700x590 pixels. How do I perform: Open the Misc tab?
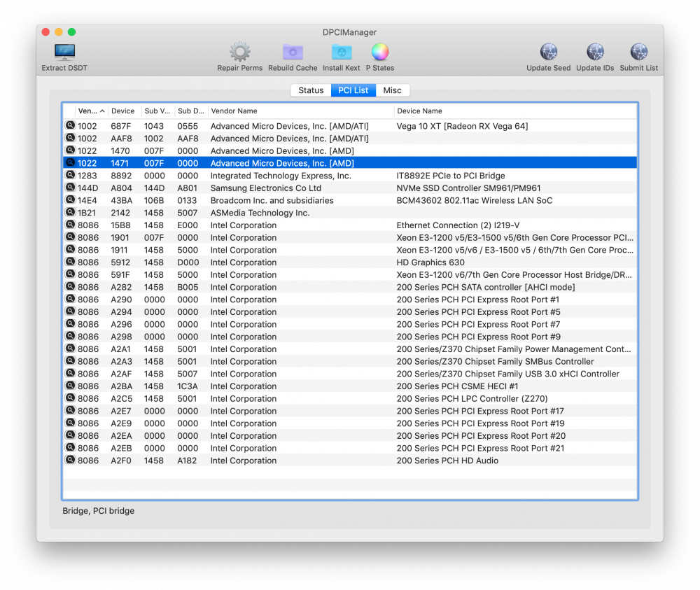pos(392,90)
